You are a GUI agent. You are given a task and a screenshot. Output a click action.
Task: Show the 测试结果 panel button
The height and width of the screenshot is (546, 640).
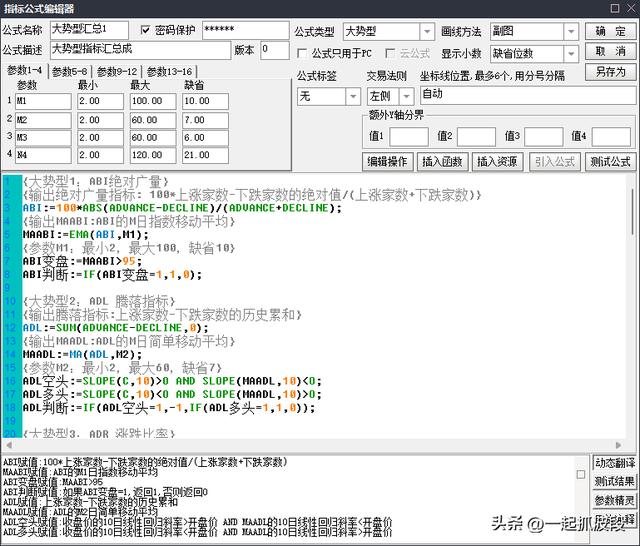pyautogui.click(x=615, y=482)
